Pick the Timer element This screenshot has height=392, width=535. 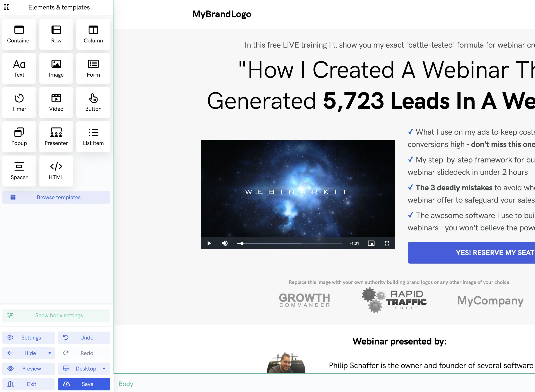pyautogui.click(x=19, y=103)
